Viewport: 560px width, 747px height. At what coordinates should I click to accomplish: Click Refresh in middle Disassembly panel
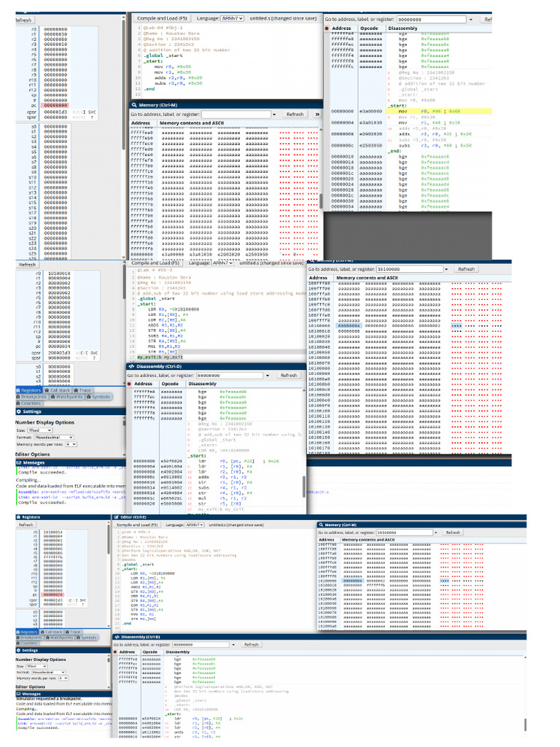[289, 376]
